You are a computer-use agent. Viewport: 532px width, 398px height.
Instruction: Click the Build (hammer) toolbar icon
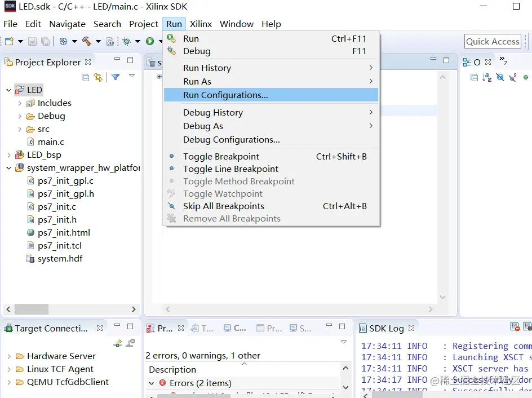[87, 41]
